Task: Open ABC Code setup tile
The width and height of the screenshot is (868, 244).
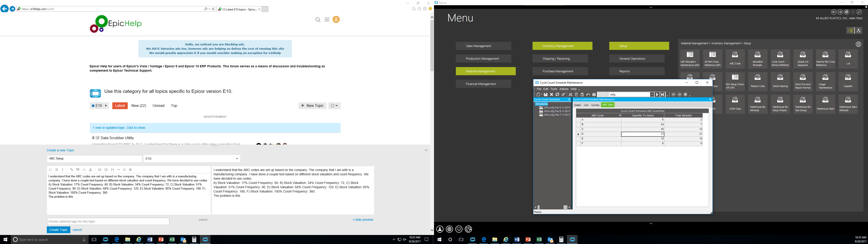Action: tap(735, 59)
